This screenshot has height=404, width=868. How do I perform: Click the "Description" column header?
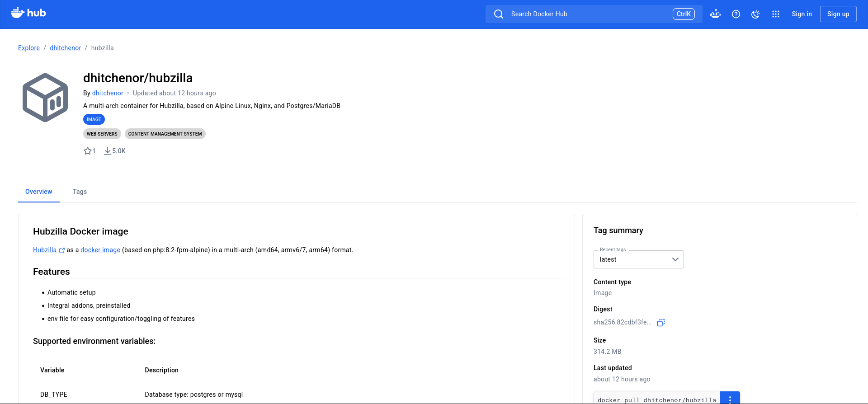[162, 370]
